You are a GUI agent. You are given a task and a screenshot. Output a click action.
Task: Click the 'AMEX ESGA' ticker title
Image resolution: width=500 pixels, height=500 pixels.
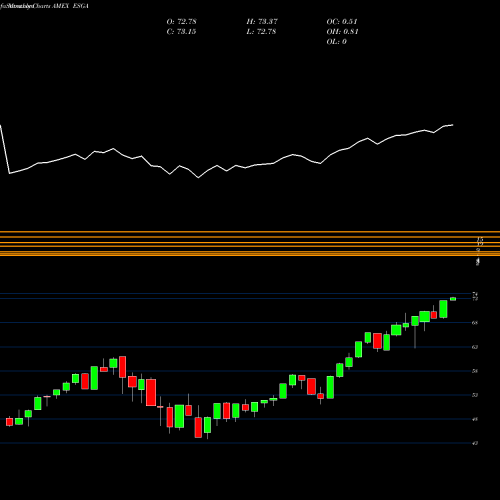pos(70,6)
